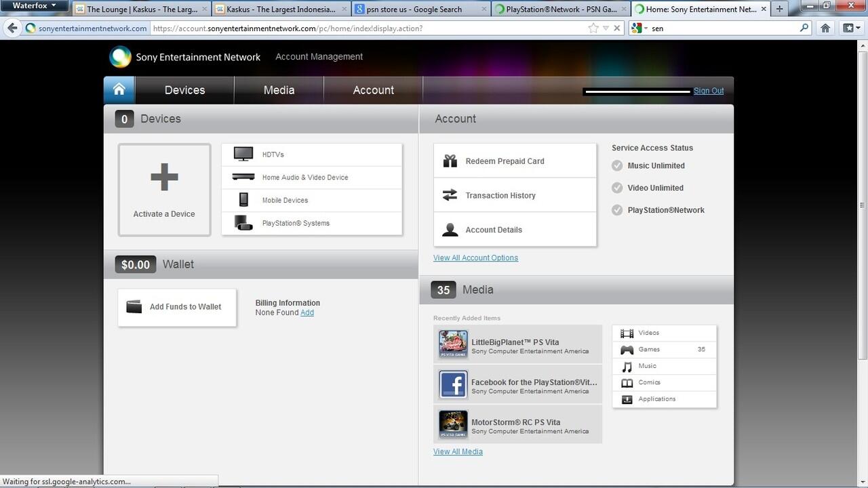Open a new browser tab with plus
The height and width of the screenshot is (488, 868).
coord(779,9)
